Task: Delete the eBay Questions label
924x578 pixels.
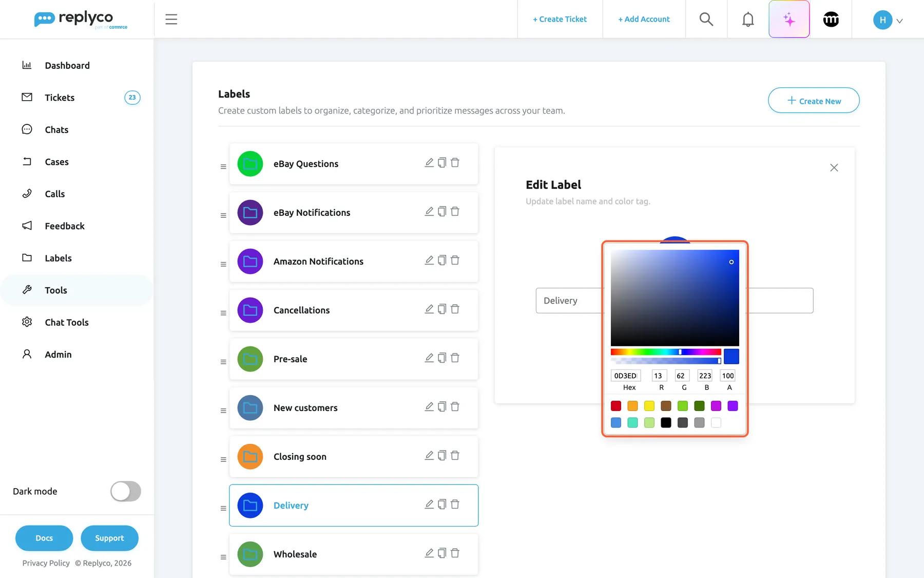Action: click(x=455, y=163)
